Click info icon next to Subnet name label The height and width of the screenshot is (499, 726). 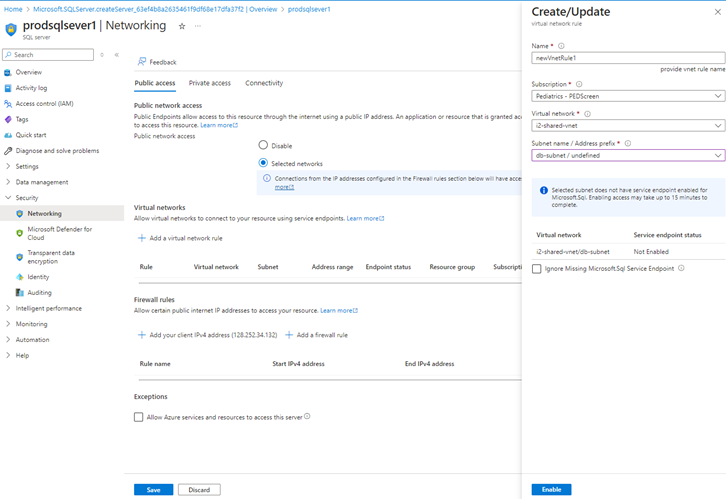[x=627, y=143]
